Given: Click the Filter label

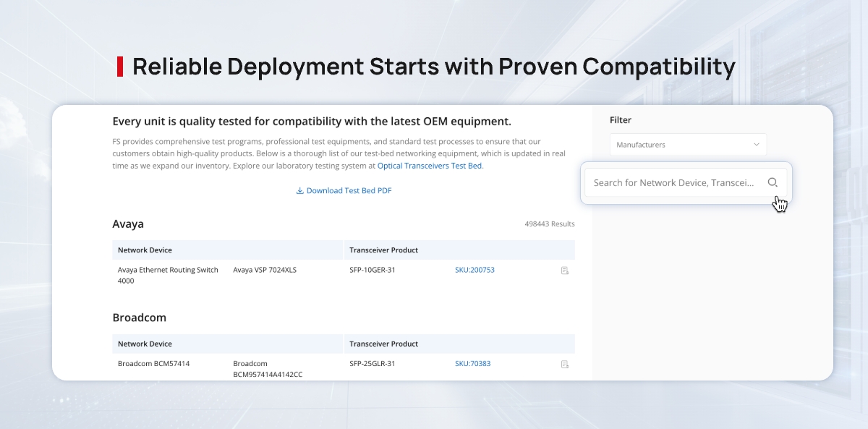Looking at the screenshot, I should click(621, 120).
